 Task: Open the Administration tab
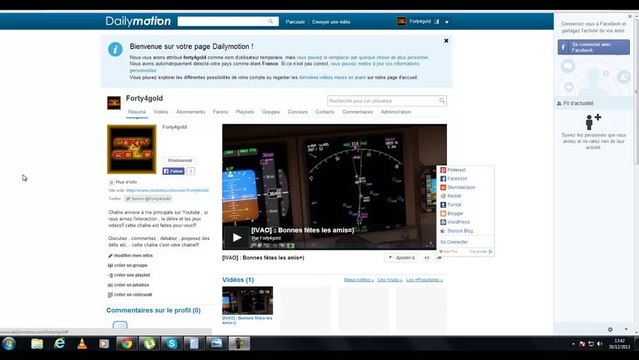(x=396, y=112)
